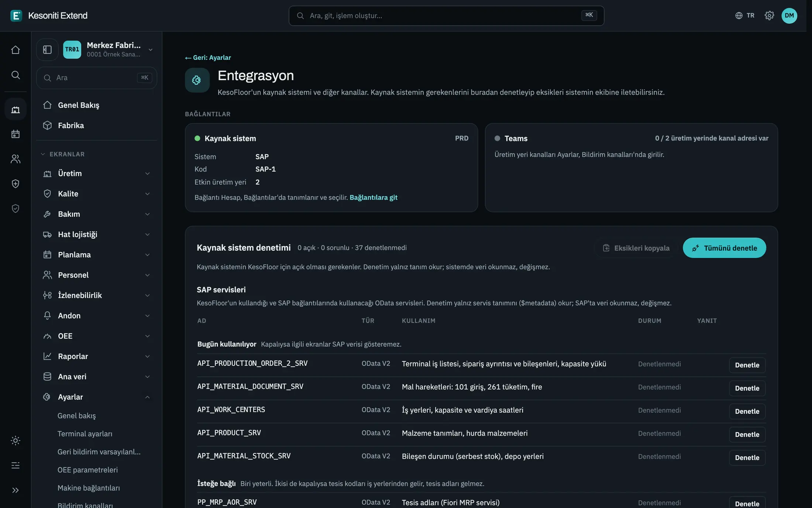Click the search icon in left rail

pyautogui.click(x=16, y=75)
